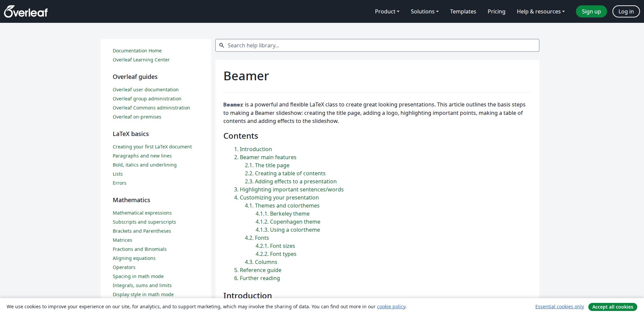Click the search magnifier icon
The image size is (644, 315).
(222, 45)
